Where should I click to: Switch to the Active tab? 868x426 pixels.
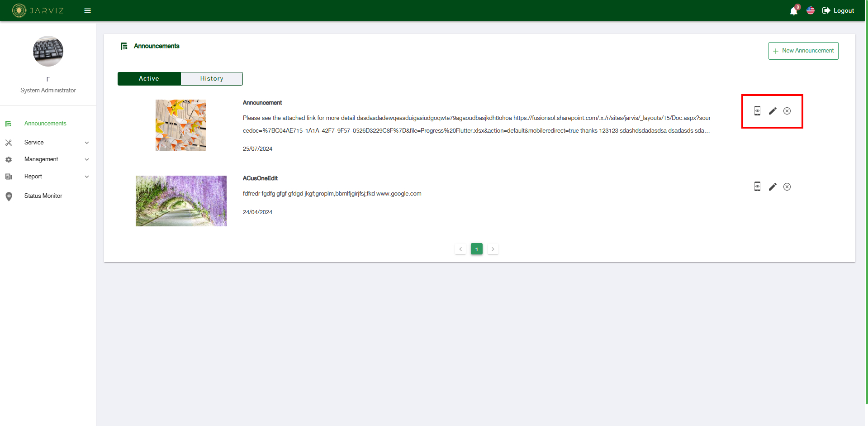(x=149, y=79)
